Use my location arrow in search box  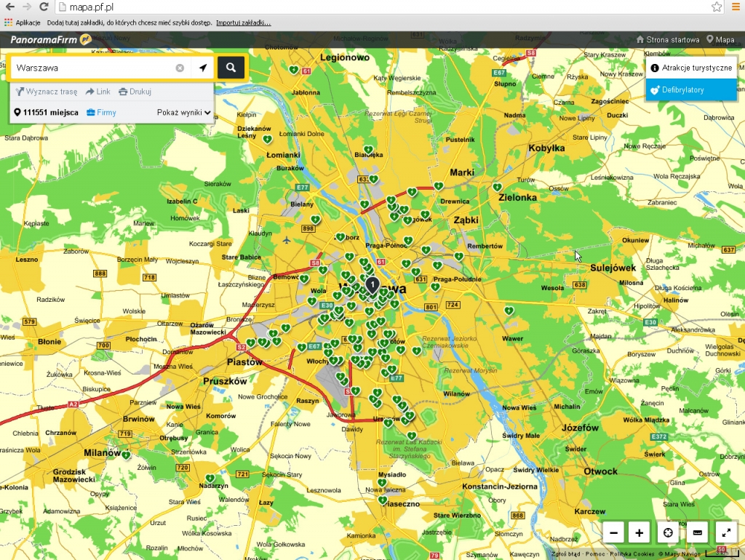tap(202, 68)
